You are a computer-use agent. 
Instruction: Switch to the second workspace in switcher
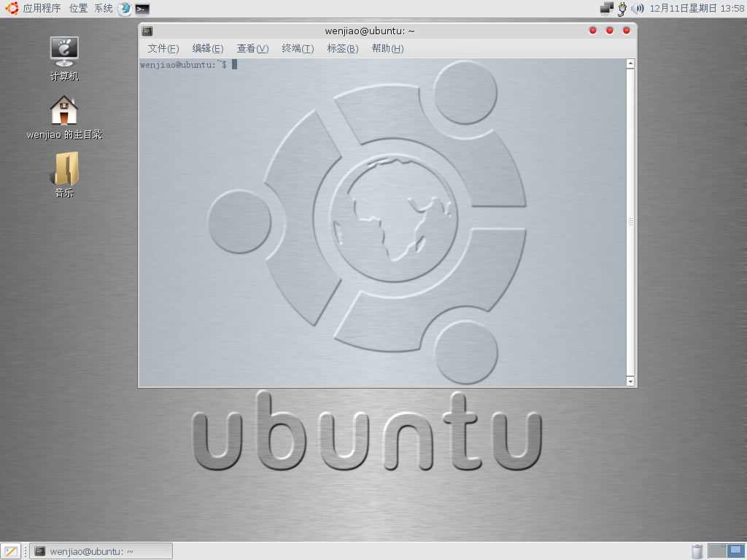pos(736,551)
